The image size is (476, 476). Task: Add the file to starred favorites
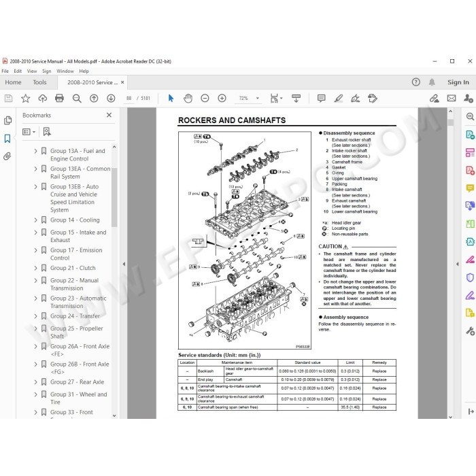pyautogui.click(x=26, y=99)
